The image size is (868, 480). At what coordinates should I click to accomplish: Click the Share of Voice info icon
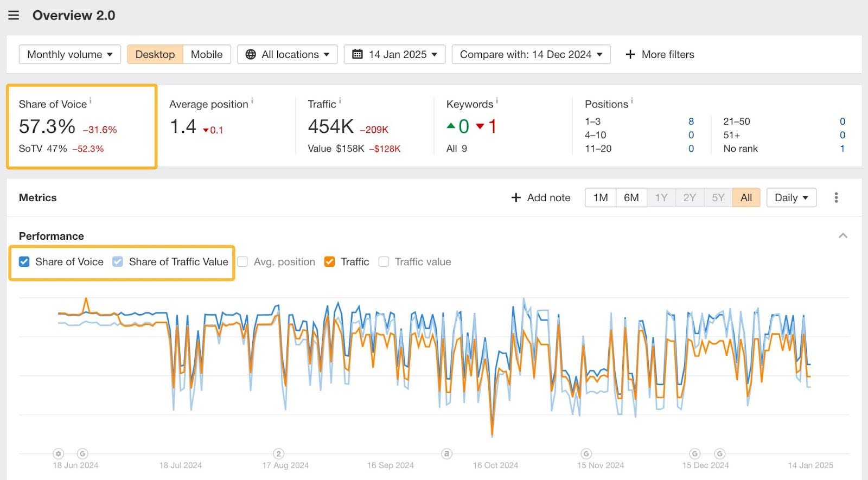tap(91, 101)
